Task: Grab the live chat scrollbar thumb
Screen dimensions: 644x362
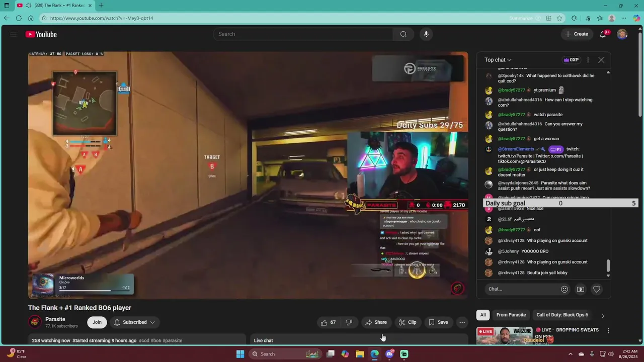Action: [x=608, y=265]
